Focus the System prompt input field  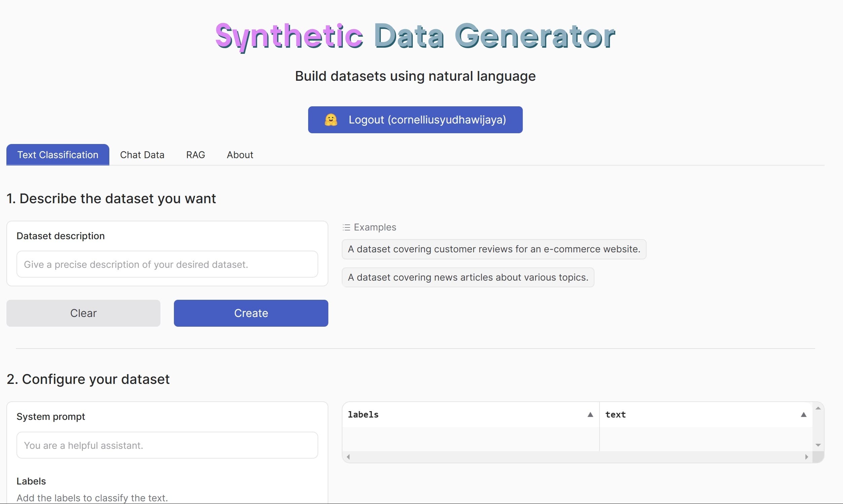tap(167, 445)
